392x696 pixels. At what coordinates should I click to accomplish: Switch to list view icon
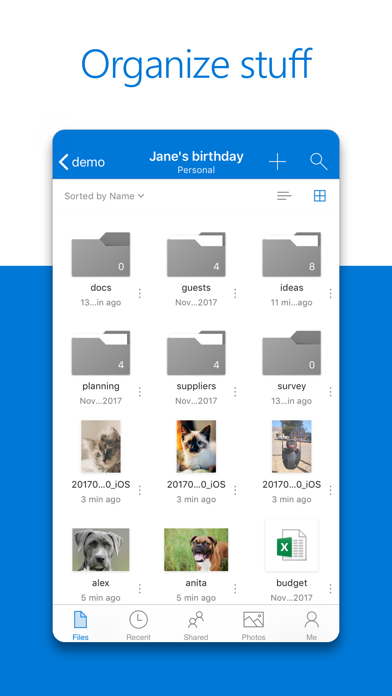click(284, 196)
